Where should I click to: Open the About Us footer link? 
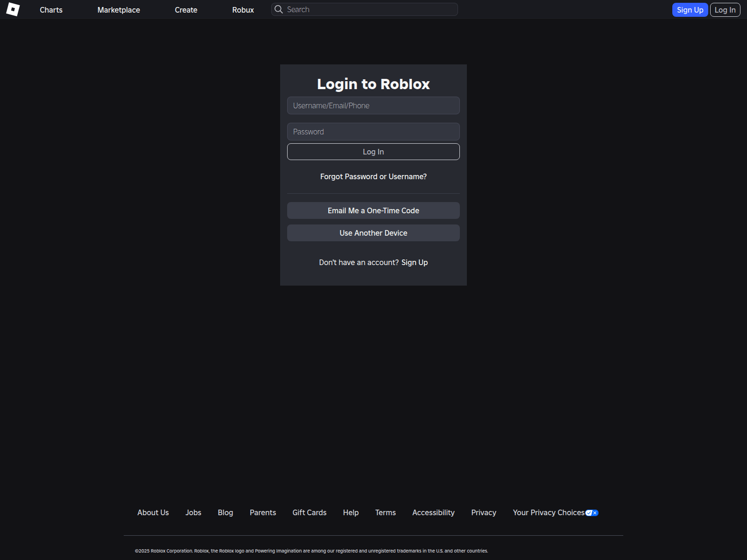click(x=153, y=512)
